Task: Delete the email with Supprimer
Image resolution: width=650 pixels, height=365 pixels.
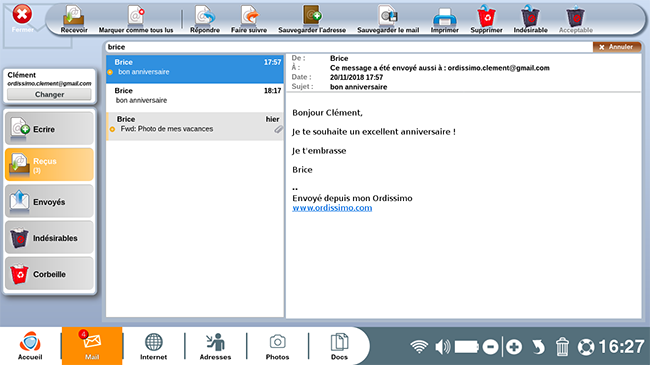Action: pos(486,19)
